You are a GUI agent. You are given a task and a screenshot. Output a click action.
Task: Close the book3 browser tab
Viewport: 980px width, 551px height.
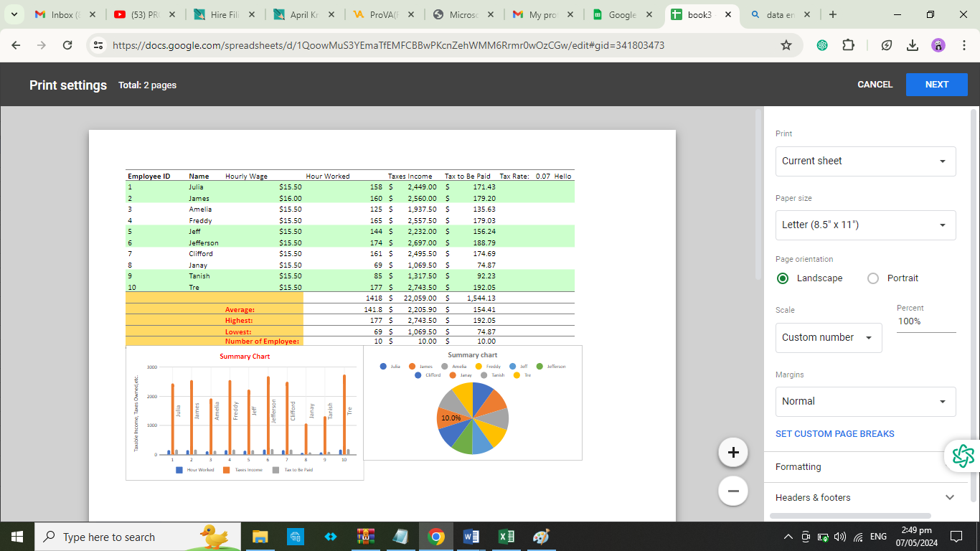tap(727, 14)
